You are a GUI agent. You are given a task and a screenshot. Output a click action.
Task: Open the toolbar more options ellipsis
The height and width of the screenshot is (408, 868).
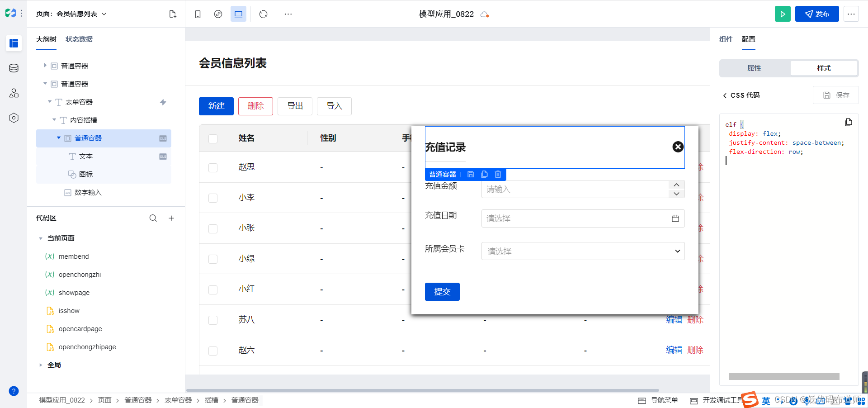click(288, 14)
